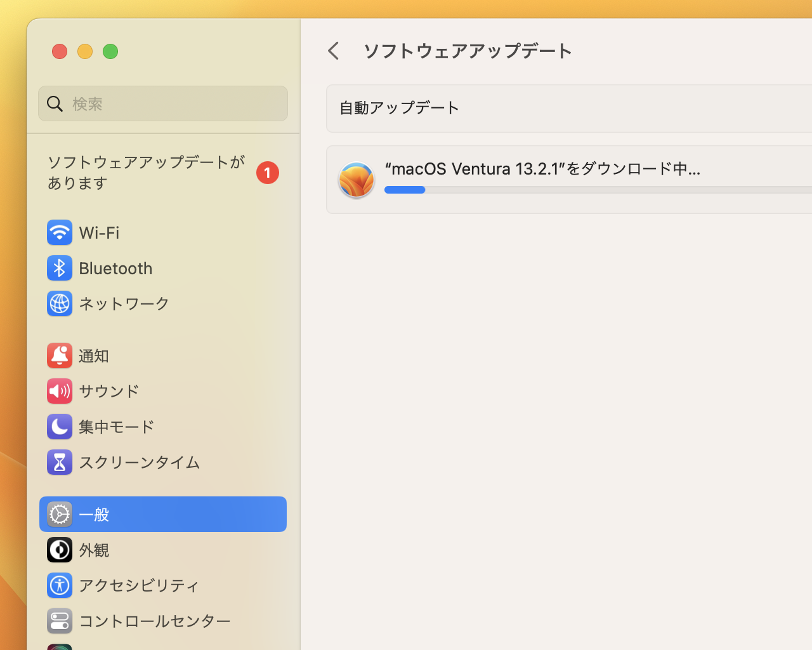Click the red badge showing 1
The height and width of the screenshot is (650, 812).
[x=267, y=172]
